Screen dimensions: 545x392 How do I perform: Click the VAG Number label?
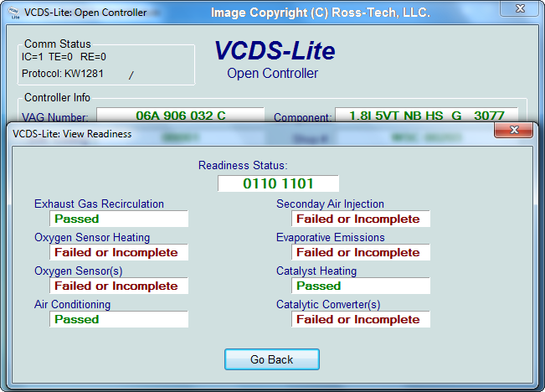coord(55,117)
